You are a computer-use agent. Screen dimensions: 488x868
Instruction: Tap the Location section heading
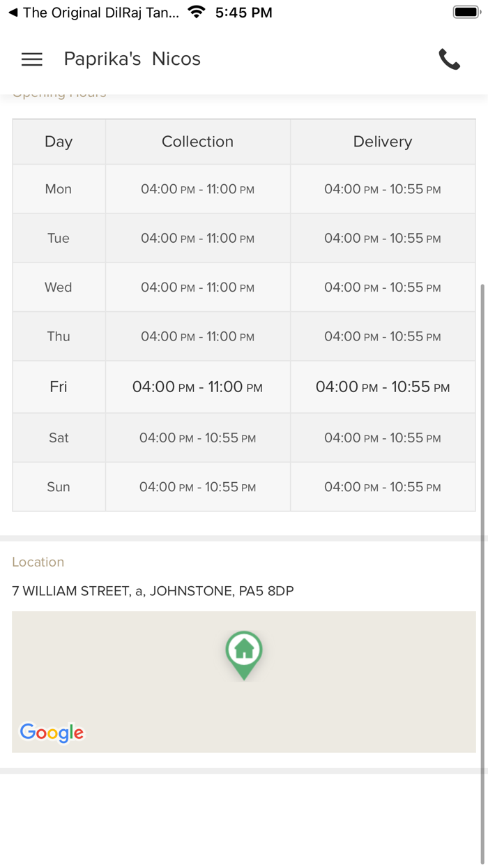coord(38,562)
